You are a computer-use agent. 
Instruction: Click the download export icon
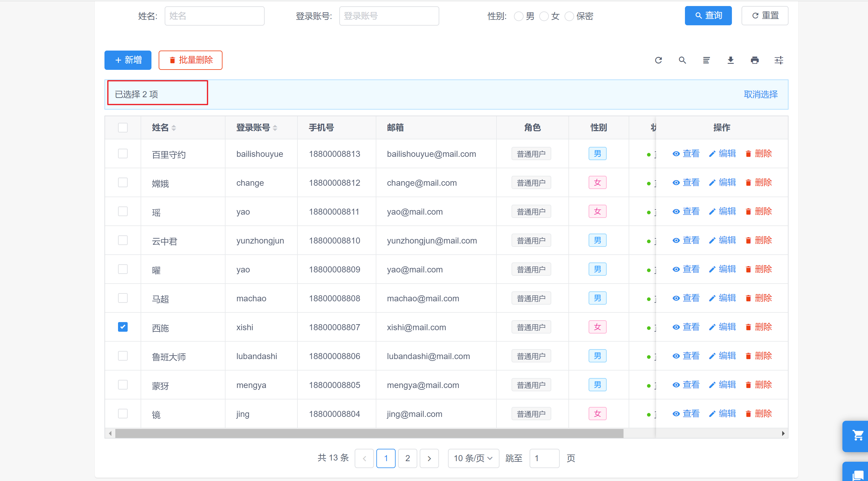[730, 60]
